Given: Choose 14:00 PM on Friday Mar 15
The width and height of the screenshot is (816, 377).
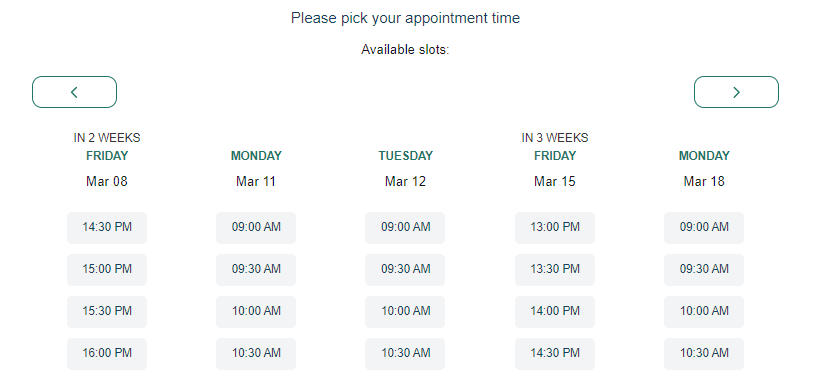Looking at the screenshot, I should tap(555, 311).
